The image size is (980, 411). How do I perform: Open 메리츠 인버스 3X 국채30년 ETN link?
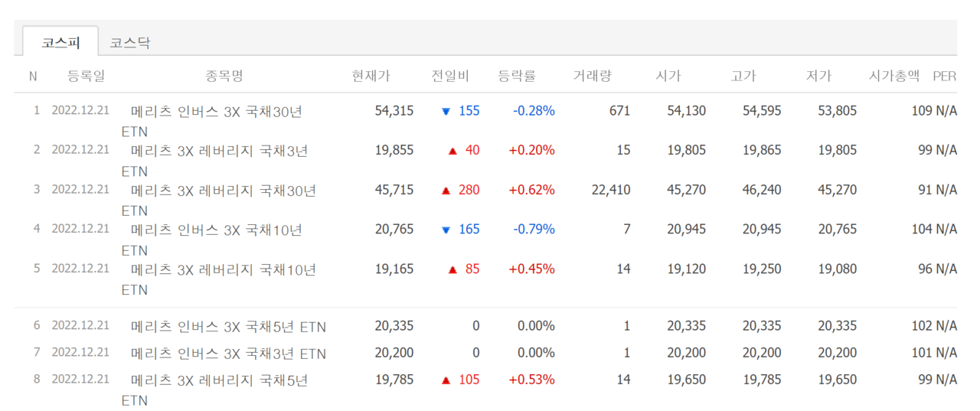pos(212,121)
